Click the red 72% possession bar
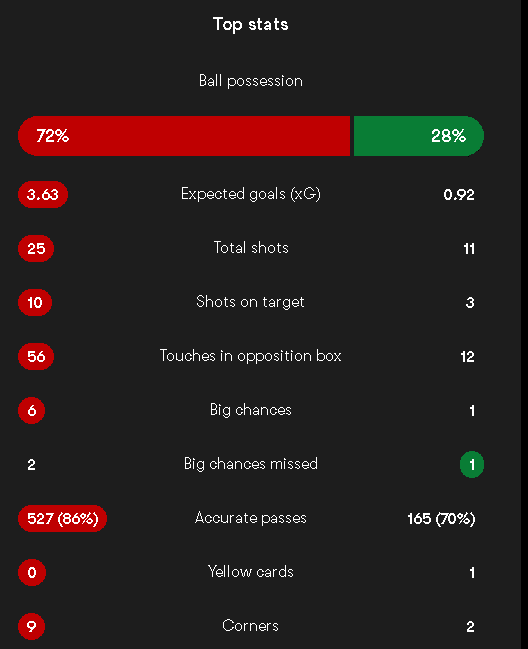The image size is (528, 649). pyautogui.click(x=184, y=136)
